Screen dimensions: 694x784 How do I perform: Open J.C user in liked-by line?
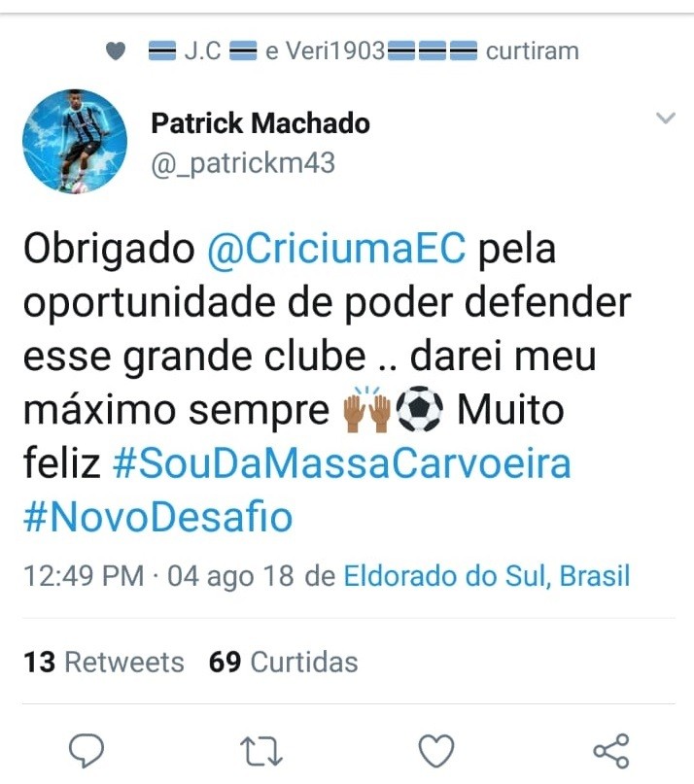pyautogui.click(x=202, y=51)
